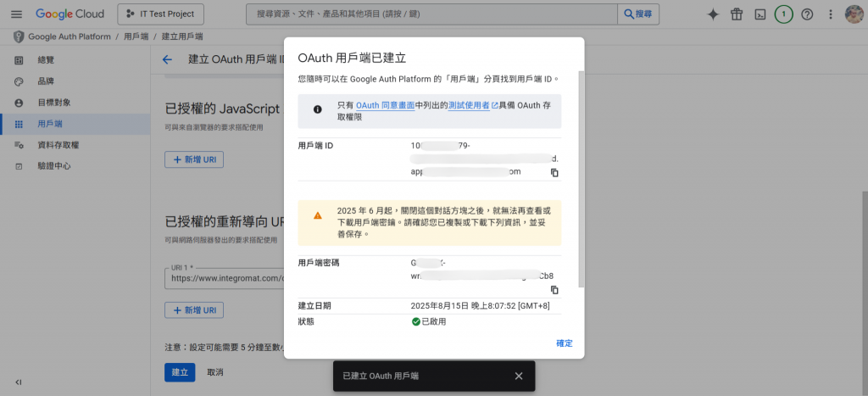
Task: Click the 驗證中心 checkbox icon
Action: pyautogui.click(x=19, y=166)
